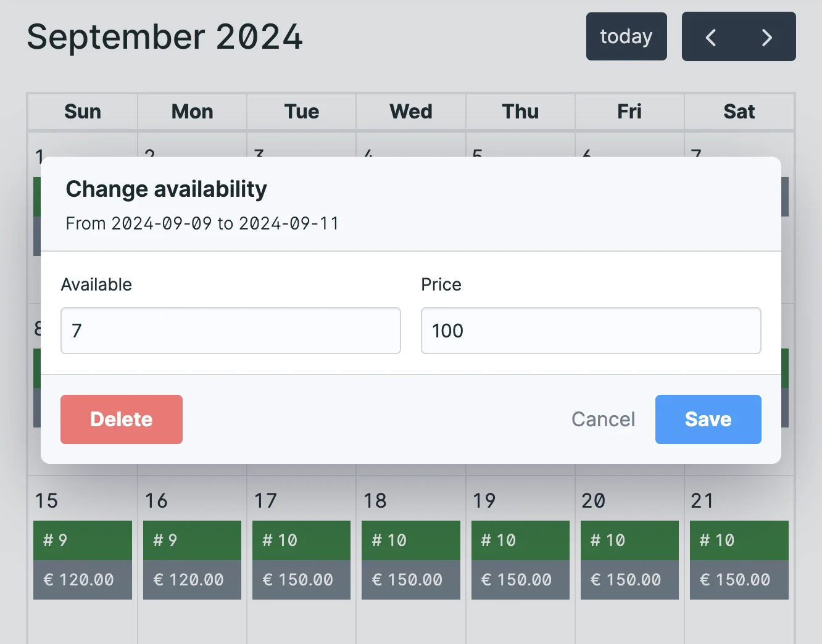This screenshot has height=644, width=822.
Task: Click the € 120.00 price on September 16
Action: point(192,580)
